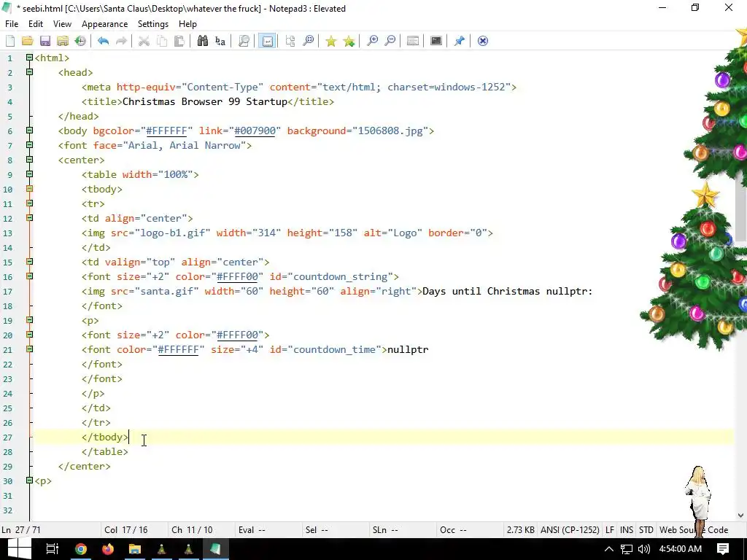Click the 'Col 17 / 16' status entry

[x=125, y=530]
